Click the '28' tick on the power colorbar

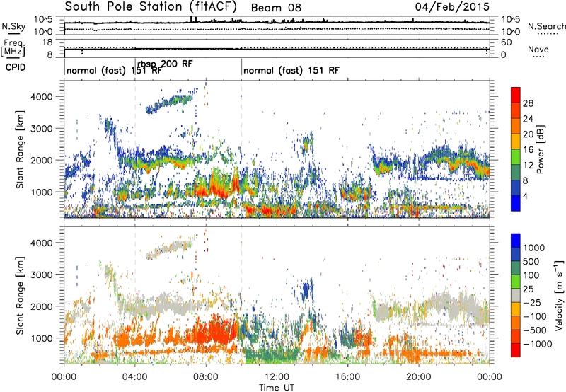click(x=528, y=103)
